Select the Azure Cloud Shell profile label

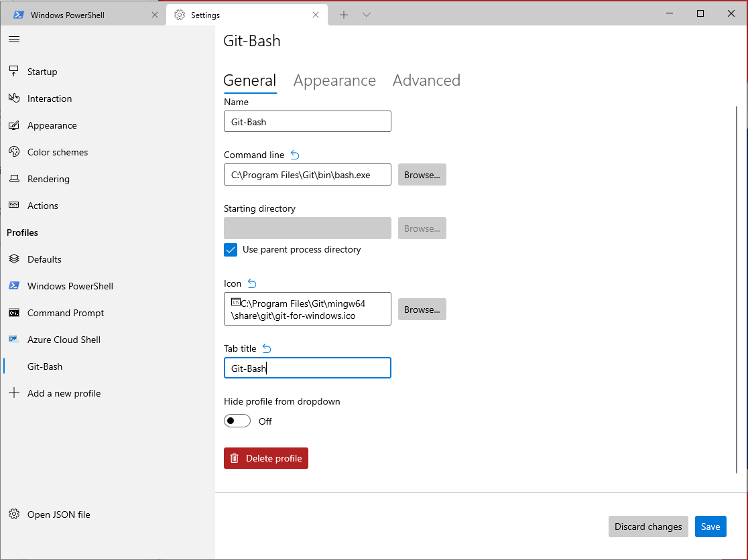[x=64, y=340]
